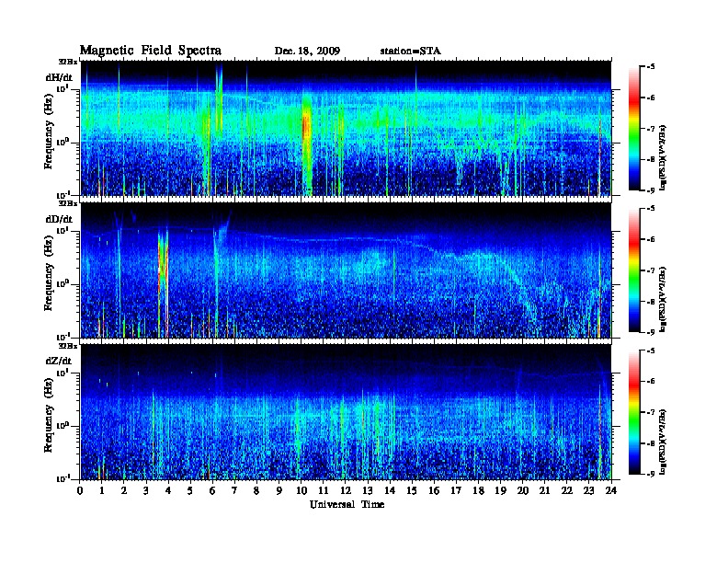This screenshot has height=563, width=728.
Task: Click hour 10 on the Universal Time axis
Action: click(301, 490)
